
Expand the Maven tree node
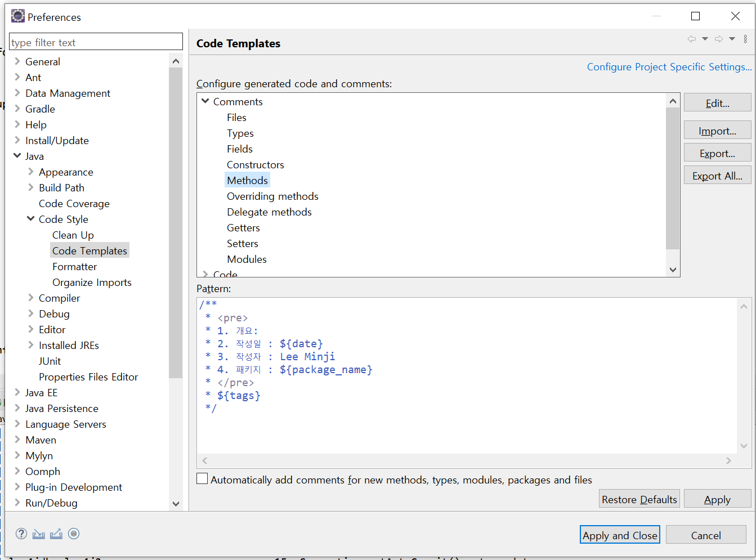[x=17, y=440]
